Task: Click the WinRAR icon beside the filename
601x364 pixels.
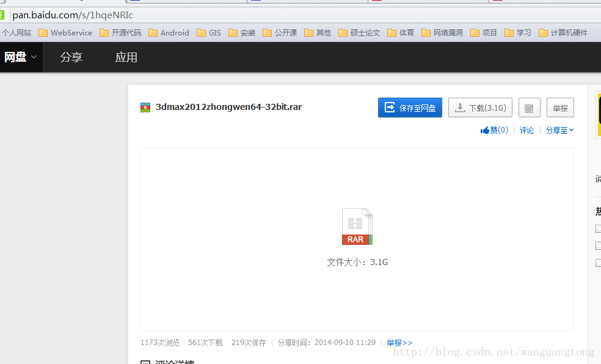Action: tap(145, 107)
